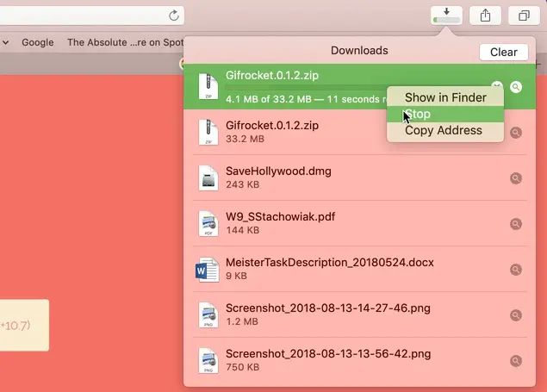Clear the downloads list
Viewport: 547px width, 392px height.
tap(503, 52)
